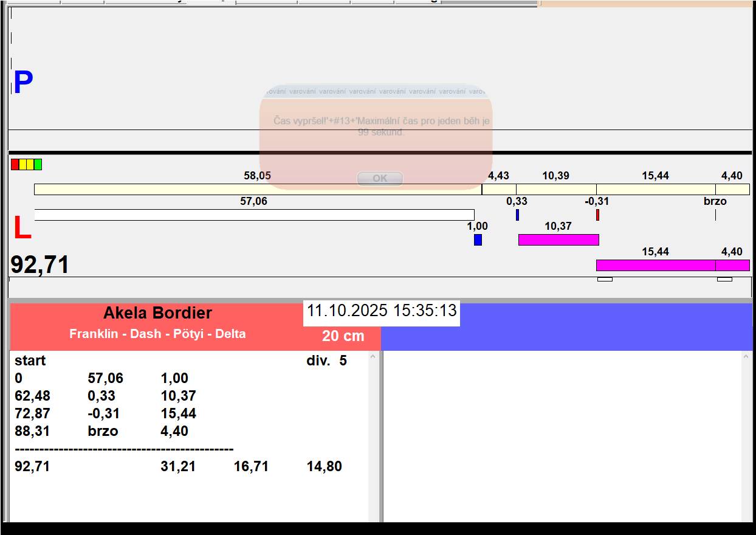Click 57,06 in the results table
Image resolution: width=756 pixels, height=535 pixels.
coord(106,378)
